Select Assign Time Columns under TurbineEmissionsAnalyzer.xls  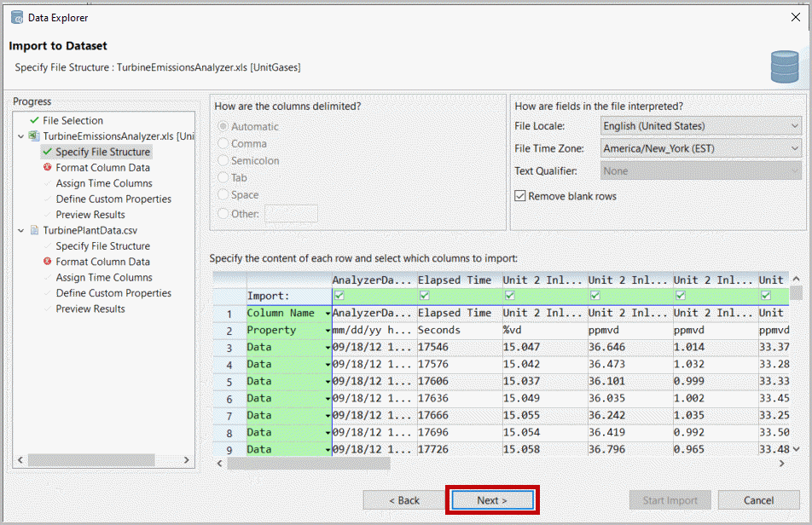point(104,183)
